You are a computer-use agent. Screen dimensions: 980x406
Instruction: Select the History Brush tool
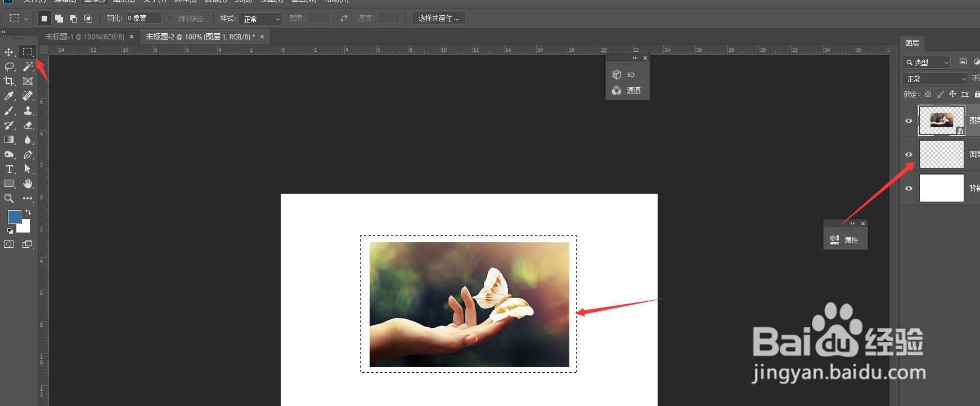9,125
